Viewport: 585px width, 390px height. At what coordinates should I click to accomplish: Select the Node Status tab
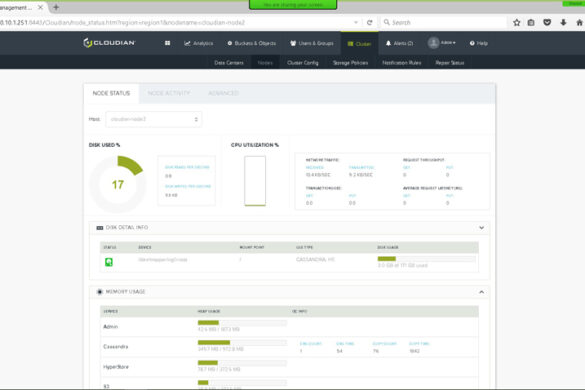pyautogui.click(x=111, y=93)
